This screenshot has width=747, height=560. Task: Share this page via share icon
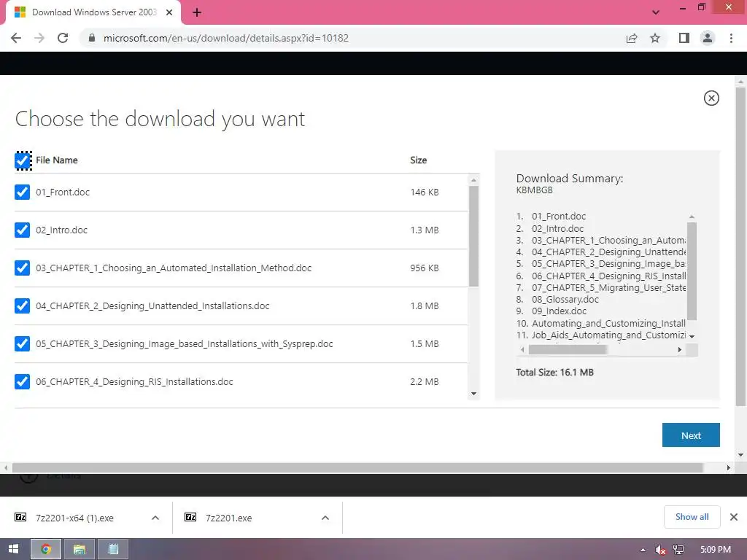click(632, 38)
